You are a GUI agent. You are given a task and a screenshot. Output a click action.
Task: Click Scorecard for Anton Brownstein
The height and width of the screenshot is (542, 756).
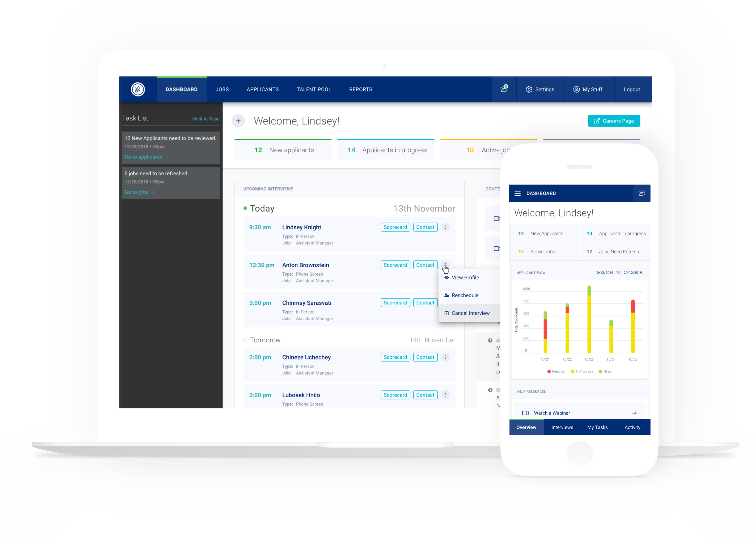[395, 265]
